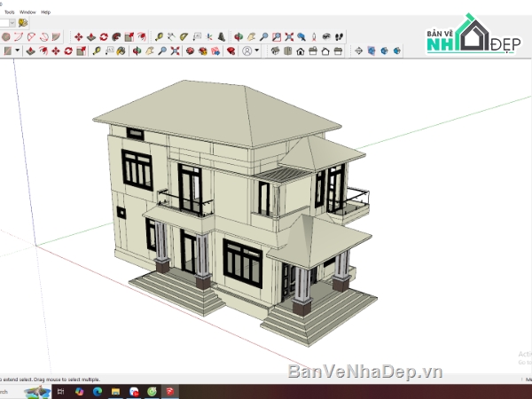Switch to the Iso standard view
This screenshot has width=532, height=399.
click(x=275, y=51)
